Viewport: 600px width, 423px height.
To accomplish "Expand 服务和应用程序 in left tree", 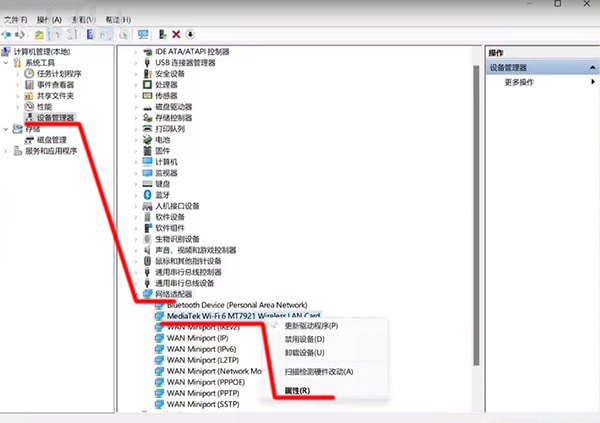I will (6, 151).
